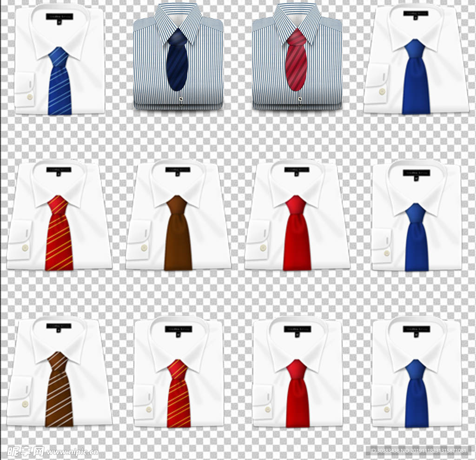This screenshot has width=476, height=460.
Task: Select the white shirt with blue striped tie
Action: point(59,60)
